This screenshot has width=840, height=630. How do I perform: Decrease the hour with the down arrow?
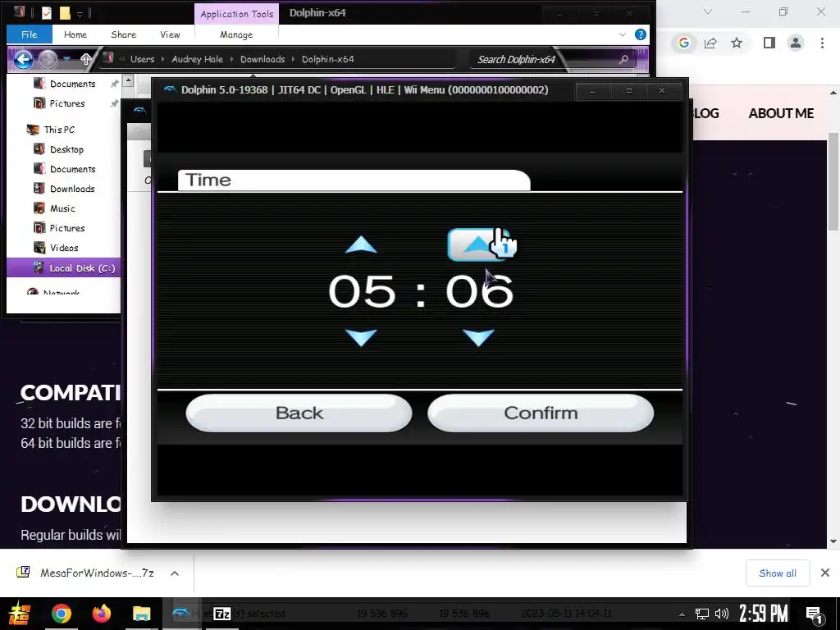tap(361, 337)
